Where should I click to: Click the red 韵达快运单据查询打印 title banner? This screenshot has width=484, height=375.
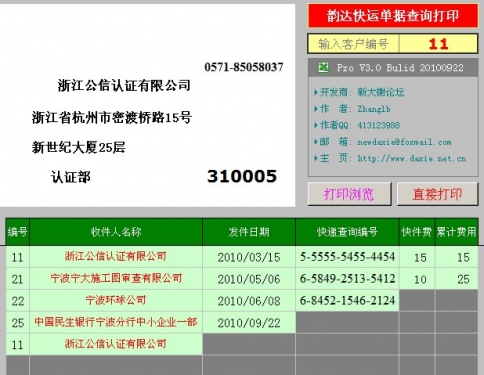[393, 16]
